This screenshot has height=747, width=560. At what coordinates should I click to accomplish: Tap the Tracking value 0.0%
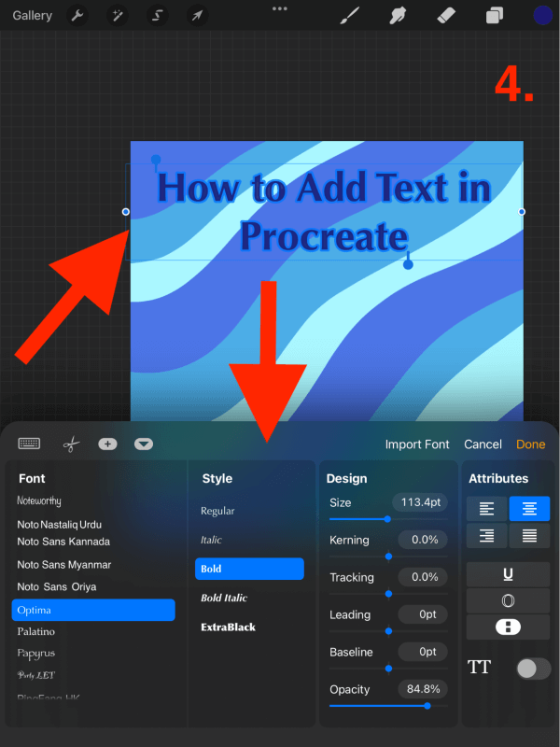pos(423,577)
